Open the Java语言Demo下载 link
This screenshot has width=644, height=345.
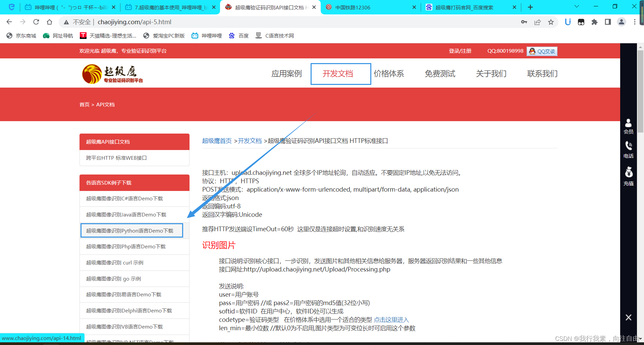(135, 215)
